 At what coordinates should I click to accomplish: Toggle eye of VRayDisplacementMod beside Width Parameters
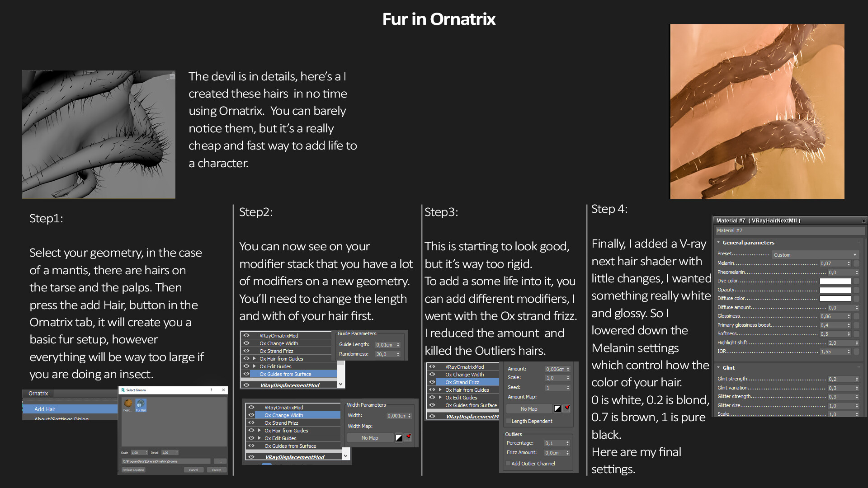click(x=251, y=457)
